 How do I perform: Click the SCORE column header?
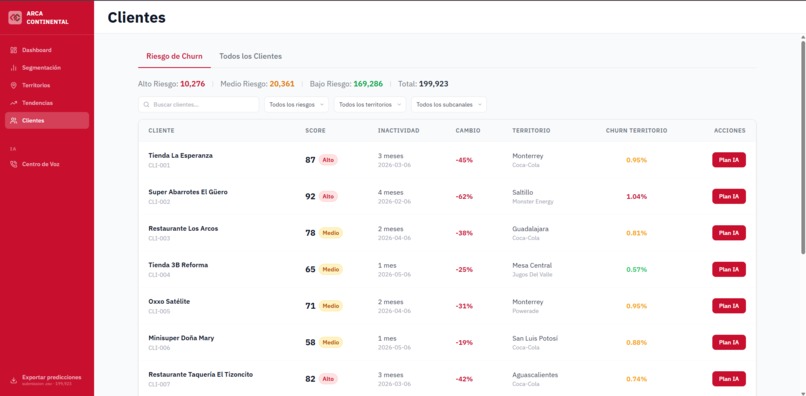click(315, 131)
